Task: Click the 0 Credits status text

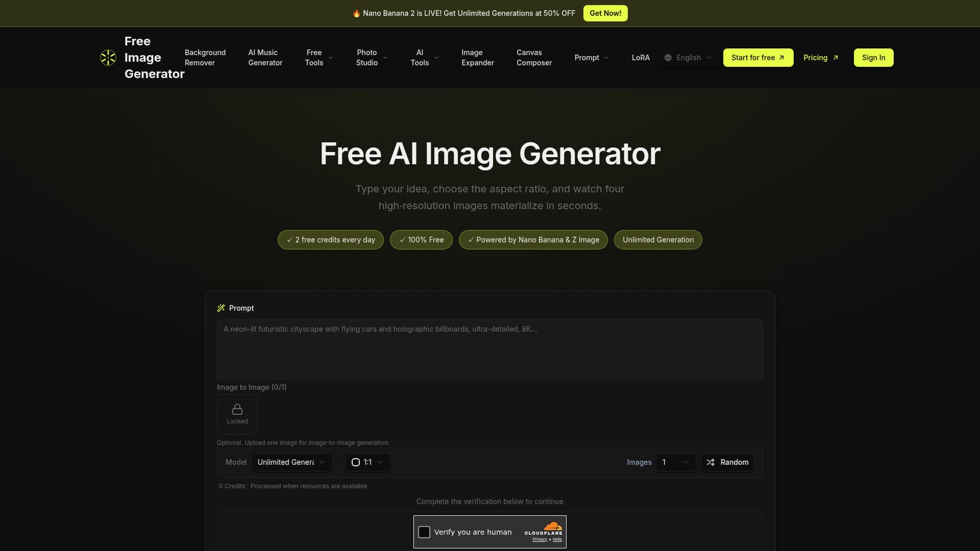Action: [293, 486]
